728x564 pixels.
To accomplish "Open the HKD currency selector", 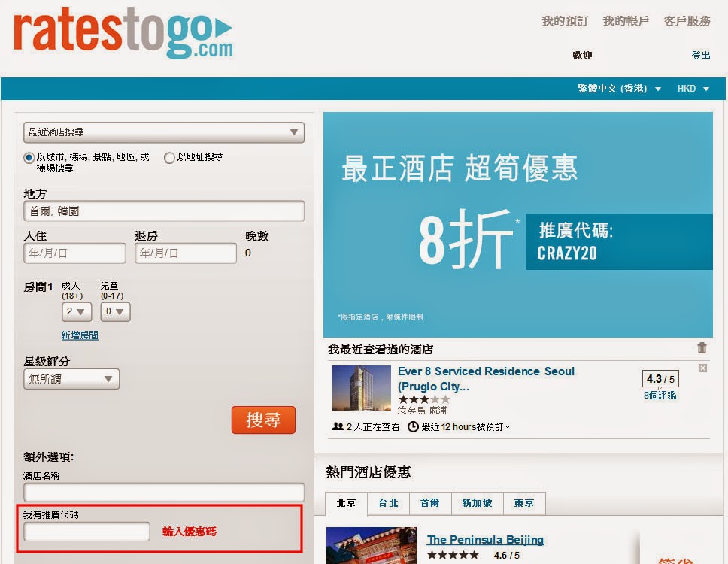I will point(693,89).
